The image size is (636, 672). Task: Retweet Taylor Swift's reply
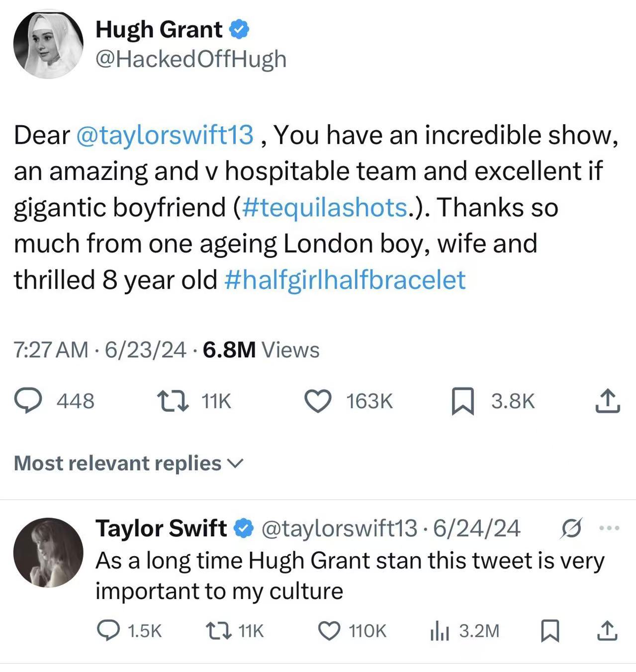218,631
